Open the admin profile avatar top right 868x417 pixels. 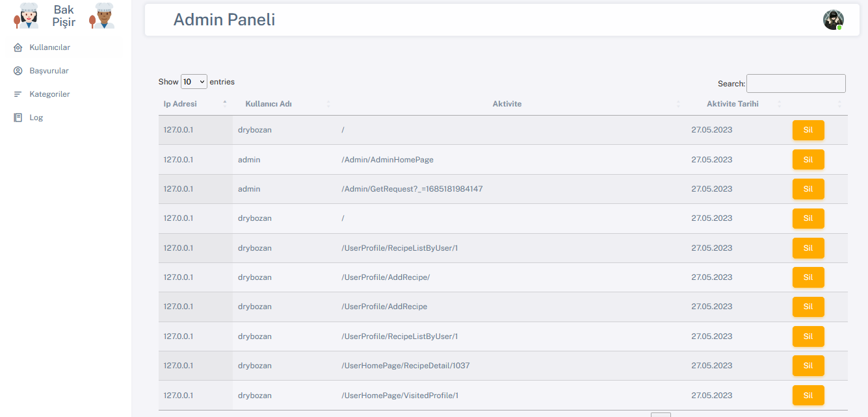(x=833, y=19)
